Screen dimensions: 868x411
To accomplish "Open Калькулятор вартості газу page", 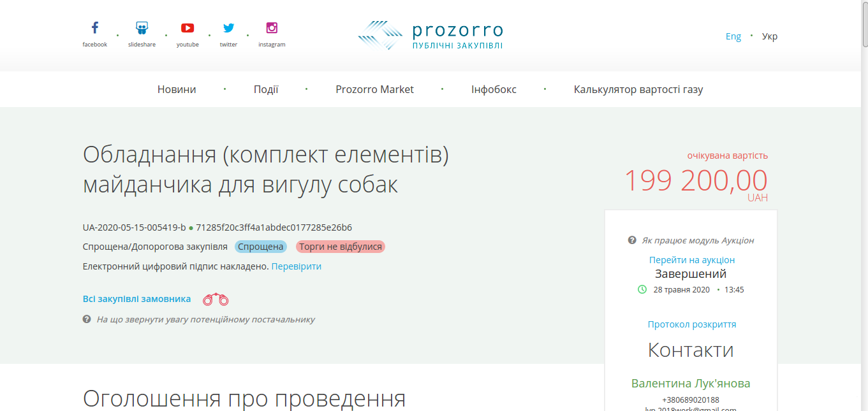I will 638,89.
